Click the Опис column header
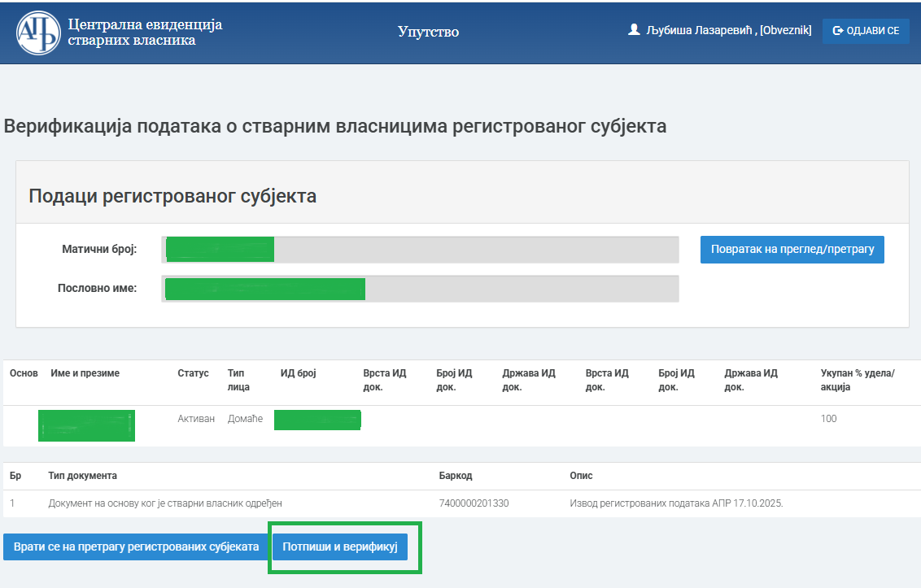Screen dimensions: 921x588 click(x=581, y=476)
